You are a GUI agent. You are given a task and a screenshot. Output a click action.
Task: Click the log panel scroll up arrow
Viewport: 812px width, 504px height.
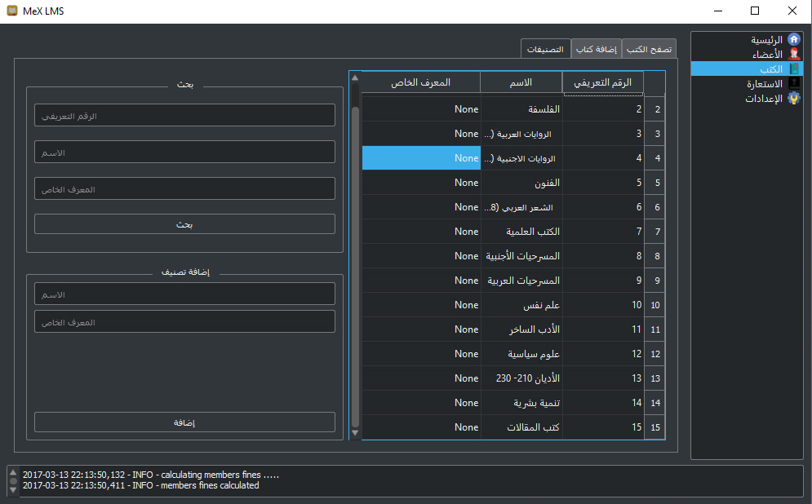pos(13,472)
